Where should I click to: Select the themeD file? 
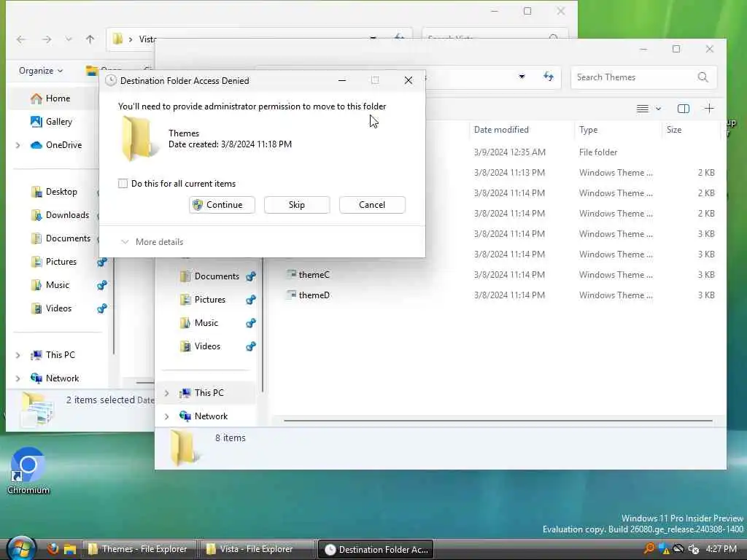[314, 295]
